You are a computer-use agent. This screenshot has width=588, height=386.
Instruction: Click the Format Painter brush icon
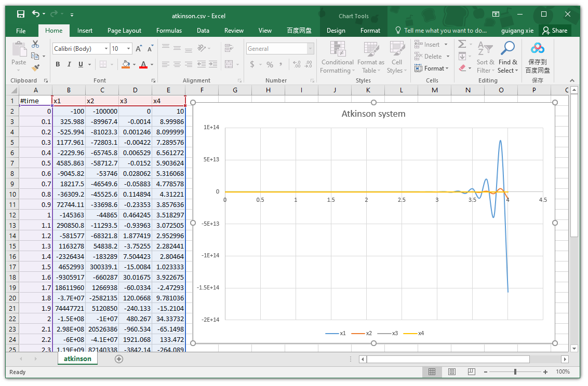(x=35, y=67)
